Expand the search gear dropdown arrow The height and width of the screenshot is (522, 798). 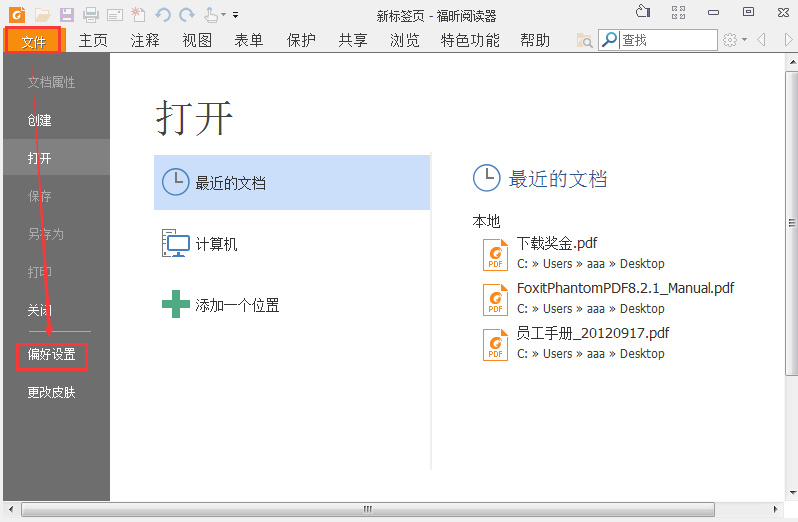(x=745, y=40)
